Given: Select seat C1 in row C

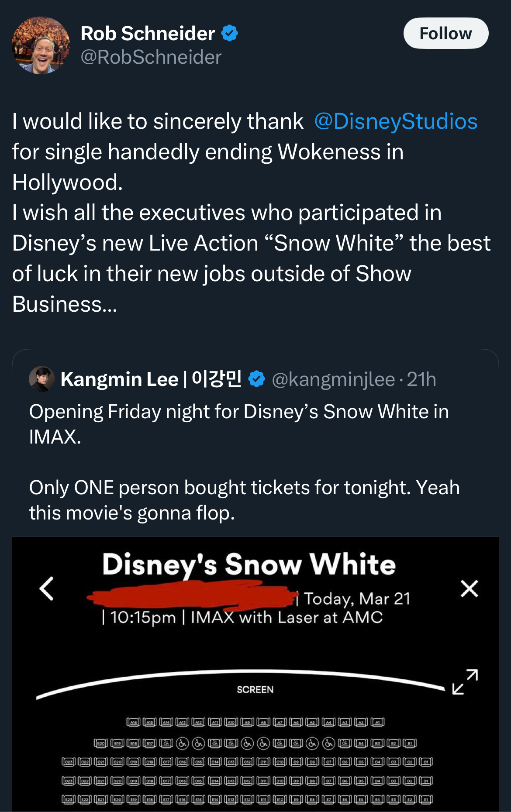Looking at the screenshot, I should pyautogui.click(x=426, y=762).
